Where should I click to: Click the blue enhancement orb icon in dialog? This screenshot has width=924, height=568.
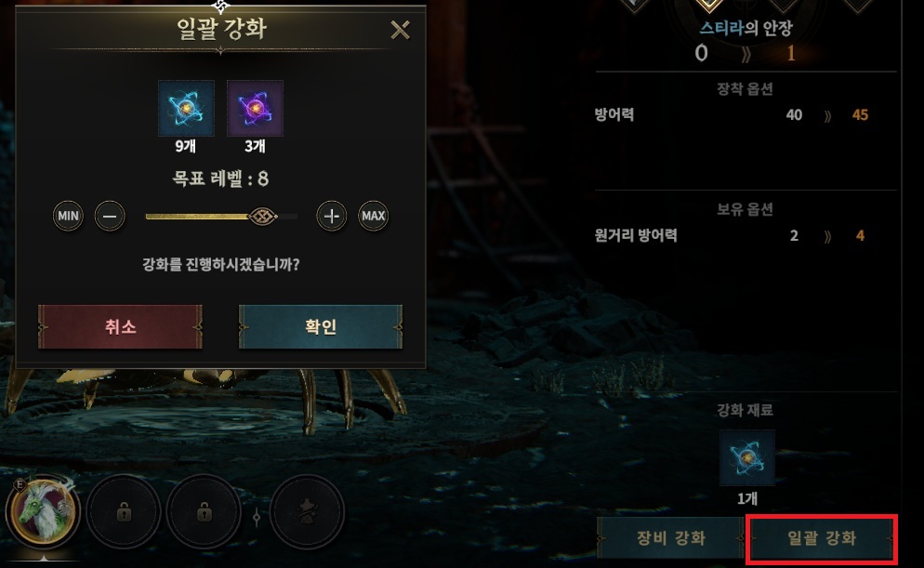[x=186, y=109]
